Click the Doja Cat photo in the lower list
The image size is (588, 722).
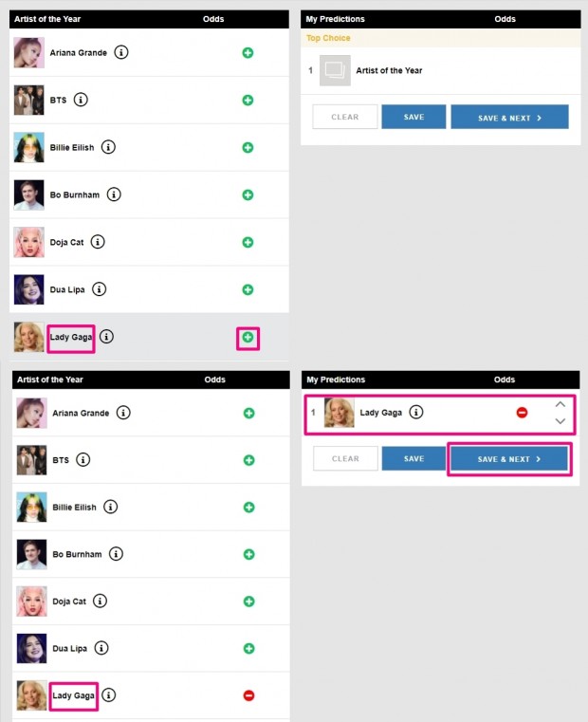click(x=32, y=601)
